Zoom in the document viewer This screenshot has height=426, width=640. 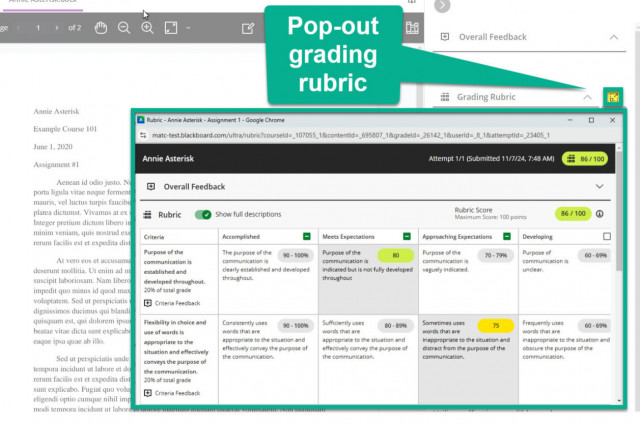tap(147, 28)
